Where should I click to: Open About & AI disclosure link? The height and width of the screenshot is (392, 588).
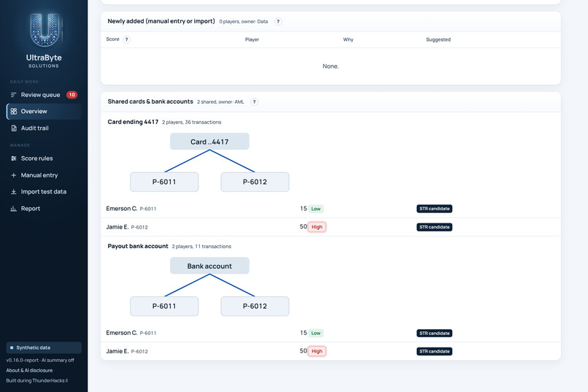29,370
